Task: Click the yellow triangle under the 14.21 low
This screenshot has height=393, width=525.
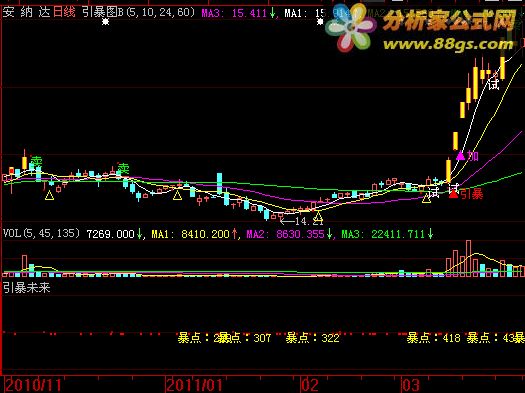Action: pos(318,217)
